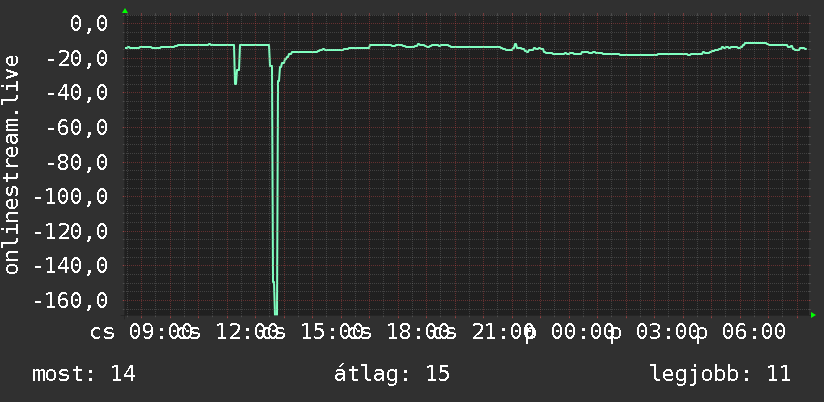Click the 18:00 time marker
This screenshot has height=402, width=824.
[415, 332]
